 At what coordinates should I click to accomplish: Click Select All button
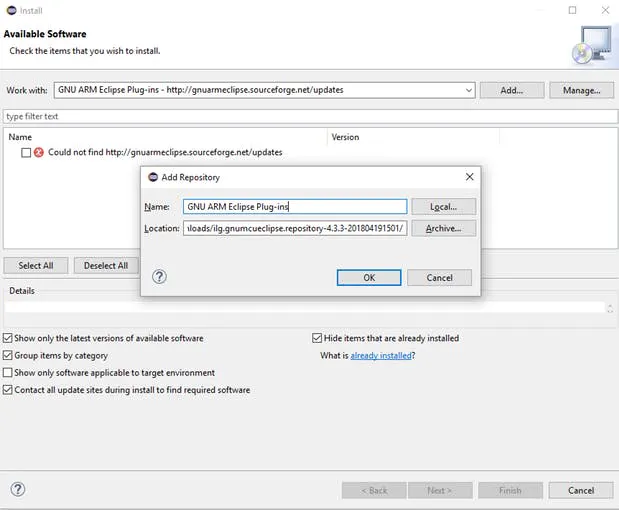(36, 266)
